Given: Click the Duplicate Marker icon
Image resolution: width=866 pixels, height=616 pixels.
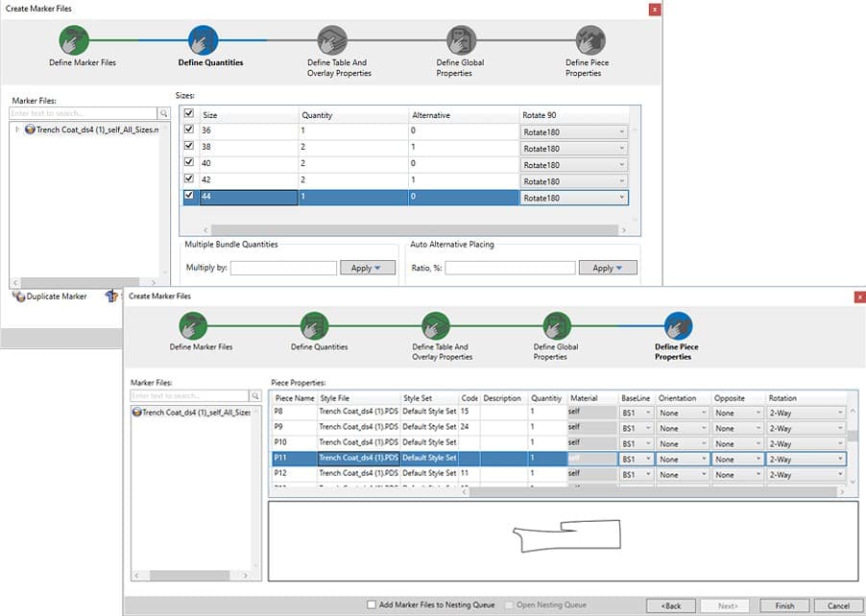Looking at the screenshot, I should (19, 296).
